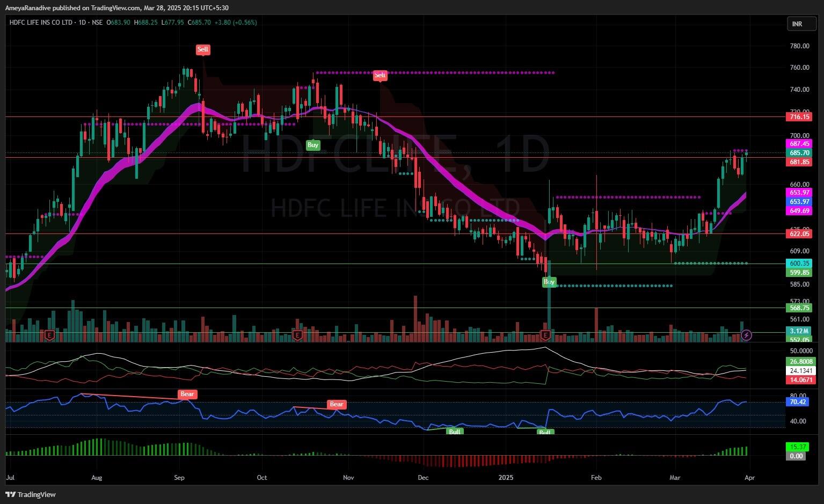Image resolution: width=824 pixels, height=504 pixels.
Task: Click the 70.42 RSI value label
Action: click(x=798, y=402)
